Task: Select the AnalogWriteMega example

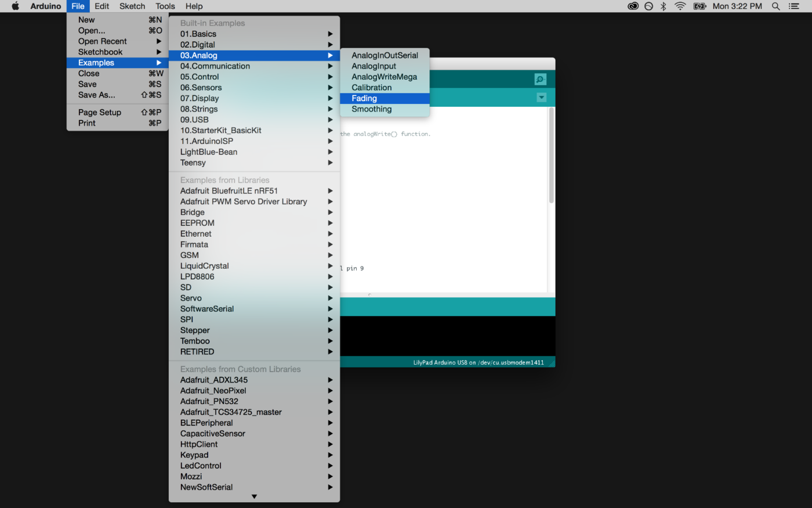Action: coord(385,77)
